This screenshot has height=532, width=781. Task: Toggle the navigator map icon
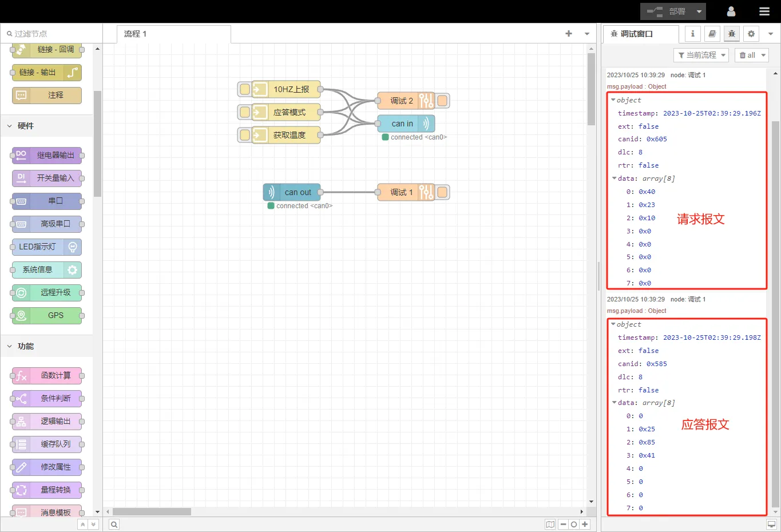550,525
